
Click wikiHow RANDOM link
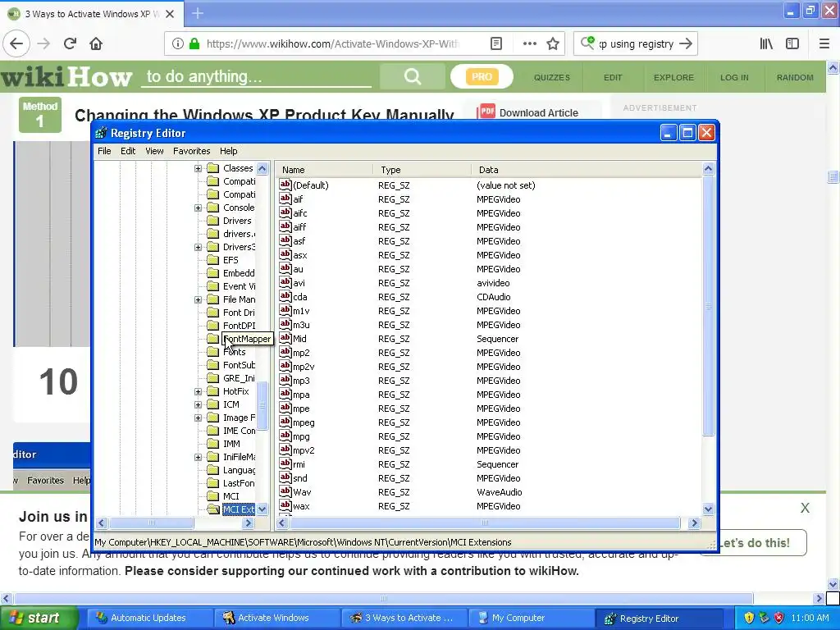(795, 77)
